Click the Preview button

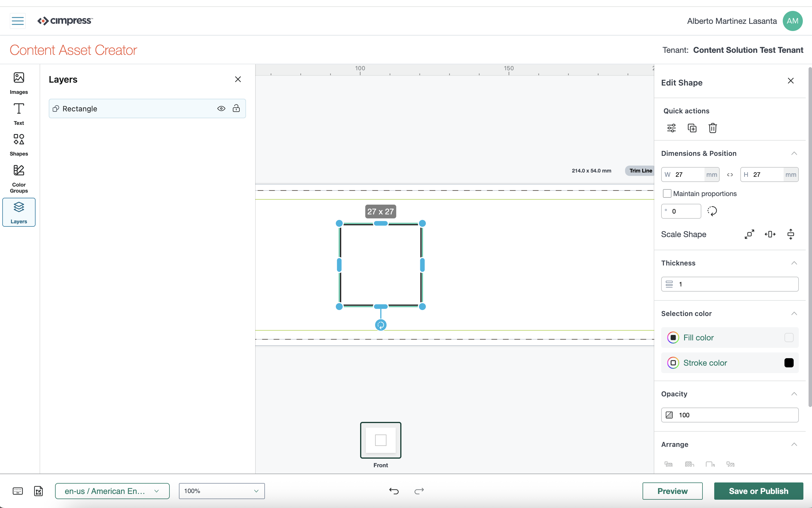[672, 491]
